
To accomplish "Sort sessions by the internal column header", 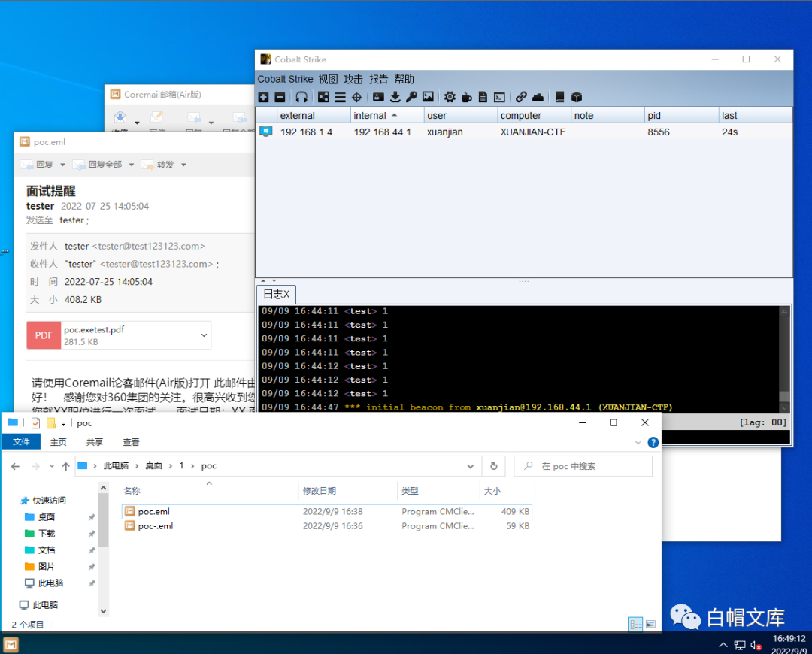I will coord(387,115).
